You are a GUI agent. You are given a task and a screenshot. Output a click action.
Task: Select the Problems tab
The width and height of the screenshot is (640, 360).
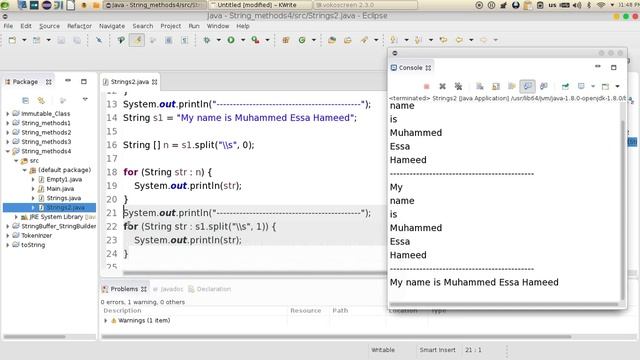pyautogui.click(x=124, y=289)
